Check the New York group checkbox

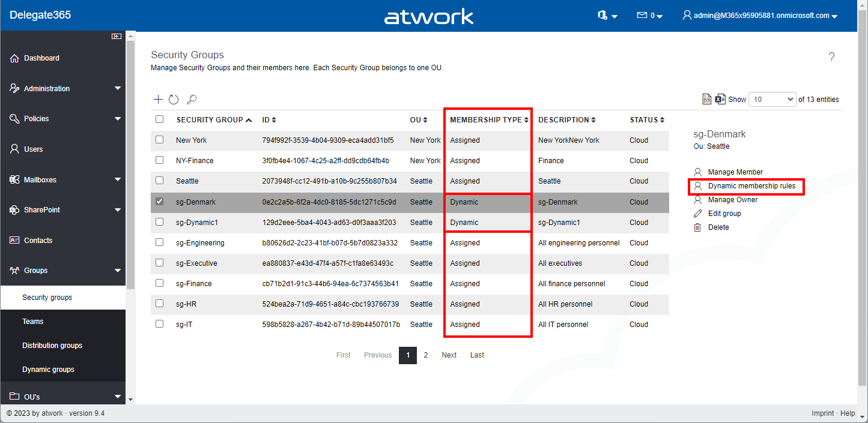(159, 140)
